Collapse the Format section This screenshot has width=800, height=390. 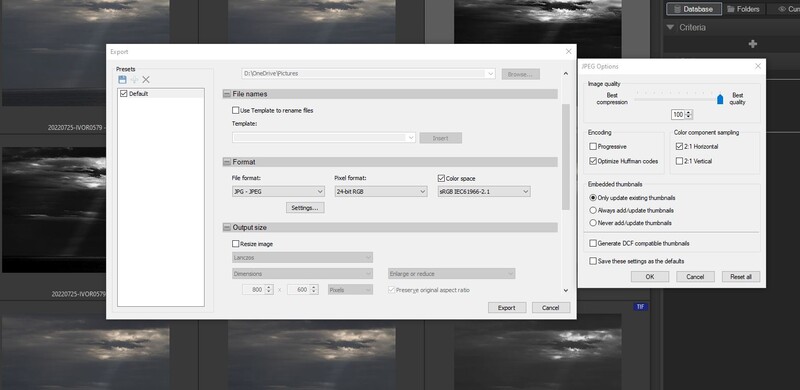227,162
